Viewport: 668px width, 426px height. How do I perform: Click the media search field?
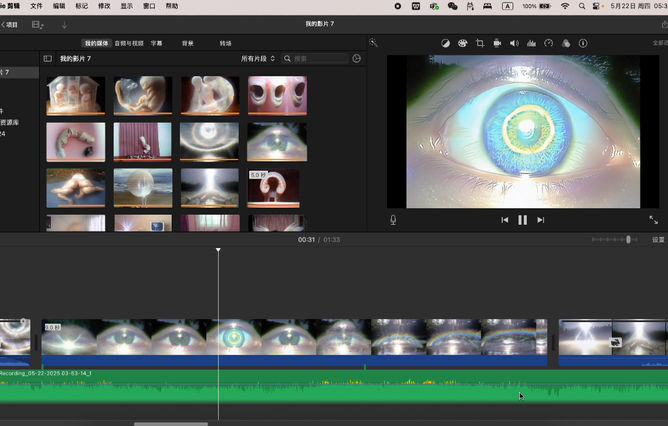pyautogui.click(x=315, y=58)
